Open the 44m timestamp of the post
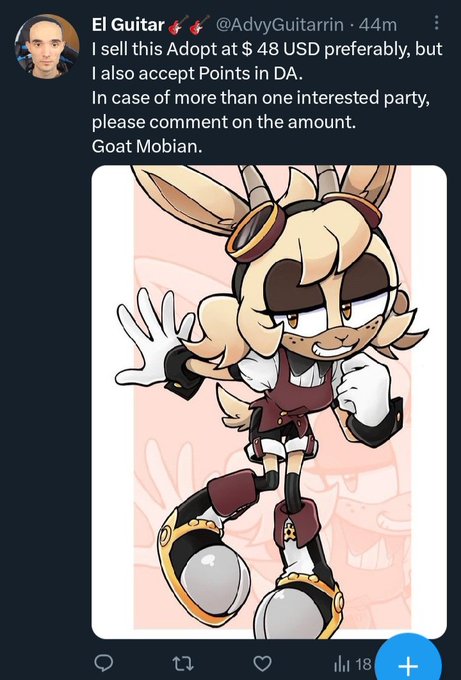This screenshot has height=680, width=461. [378, 25]
